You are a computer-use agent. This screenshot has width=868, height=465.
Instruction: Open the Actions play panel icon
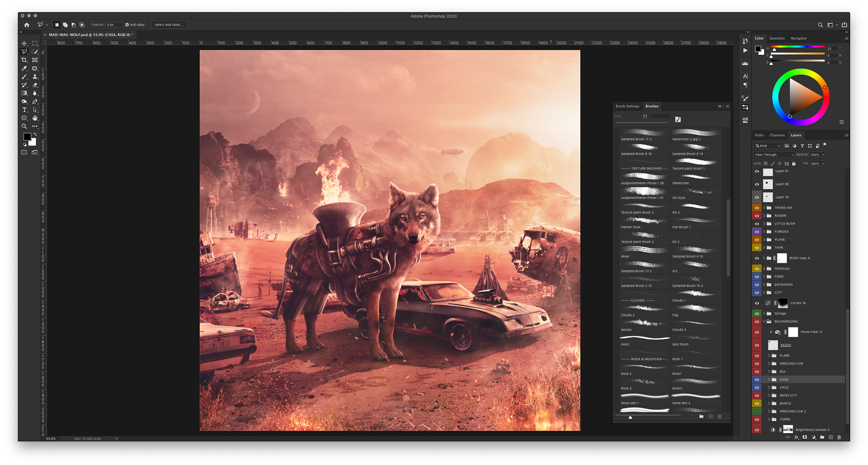[745, 51]
